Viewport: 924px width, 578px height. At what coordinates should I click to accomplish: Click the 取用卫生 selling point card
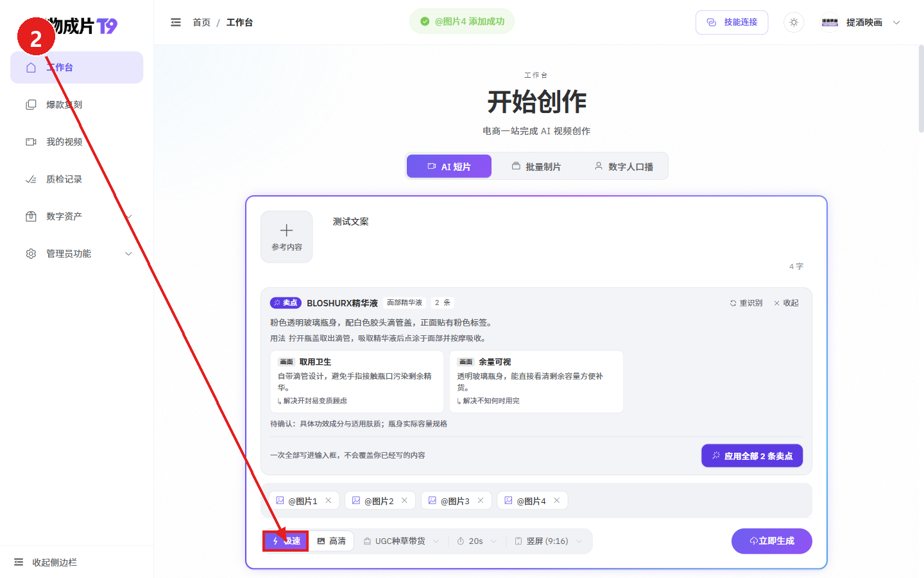point(357,381)
